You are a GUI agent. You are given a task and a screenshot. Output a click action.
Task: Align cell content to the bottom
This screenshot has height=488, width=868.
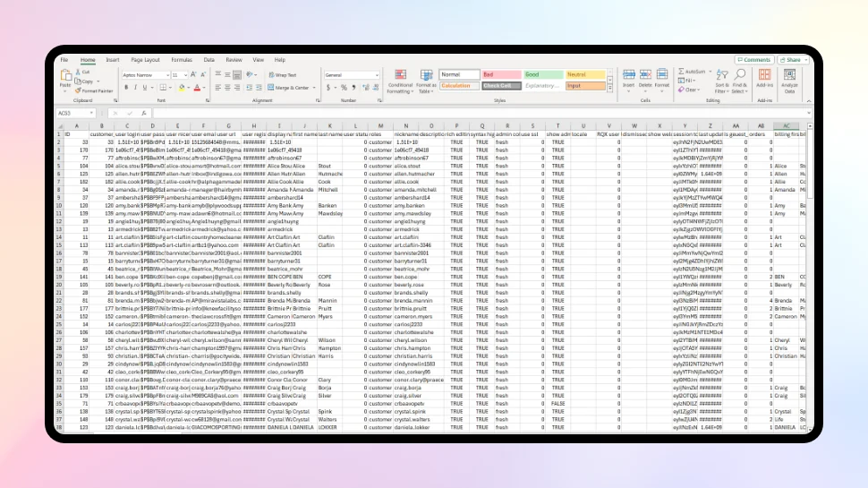click(x=237, y=75)
